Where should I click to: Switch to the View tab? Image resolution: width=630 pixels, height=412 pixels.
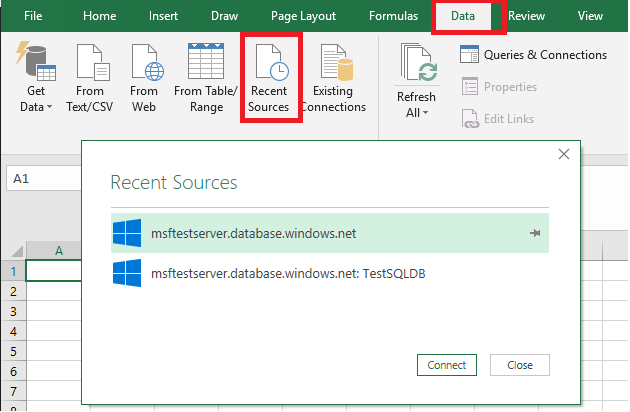tap(590, 16)
